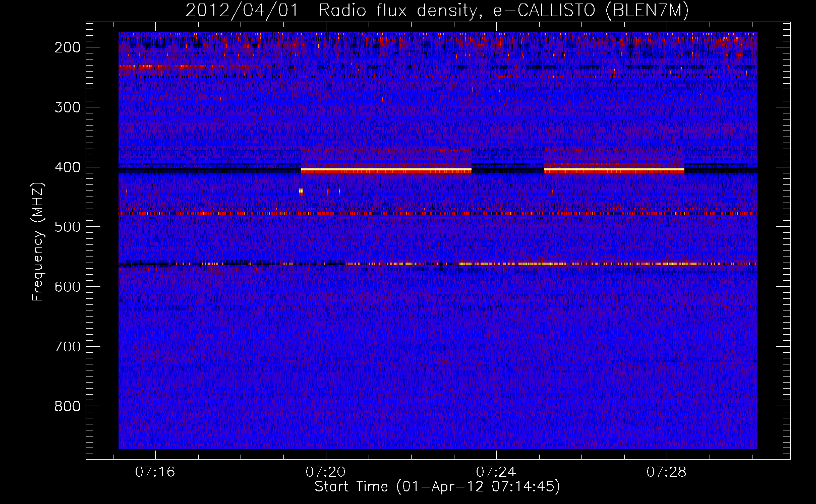Click the 07:16 time tick label
The width and height of the screenshot is (816, 504).
[155, 472]
